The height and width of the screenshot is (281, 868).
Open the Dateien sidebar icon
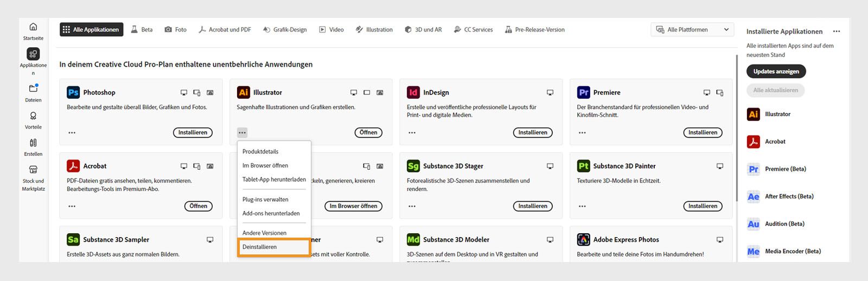tap(33, 88)
